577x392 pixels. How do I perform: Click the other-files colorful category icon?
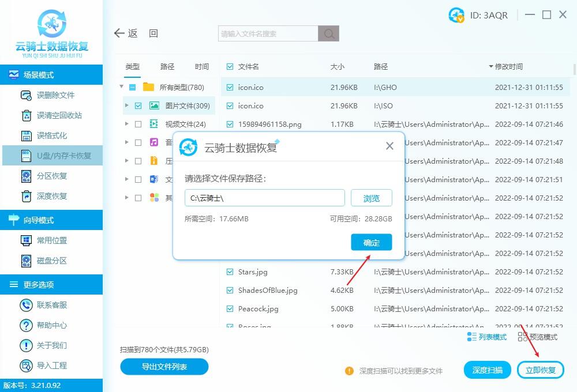coord(154,198)
